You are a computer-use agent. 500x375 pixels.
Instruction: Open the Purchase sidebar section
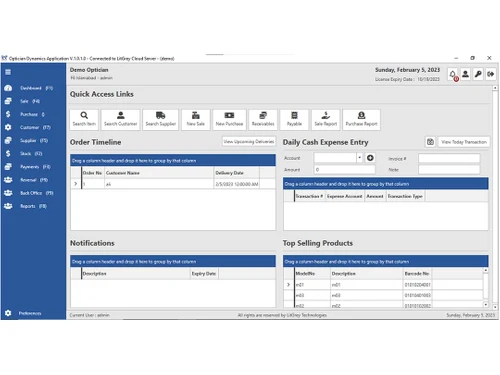click(x=33, y=114)
